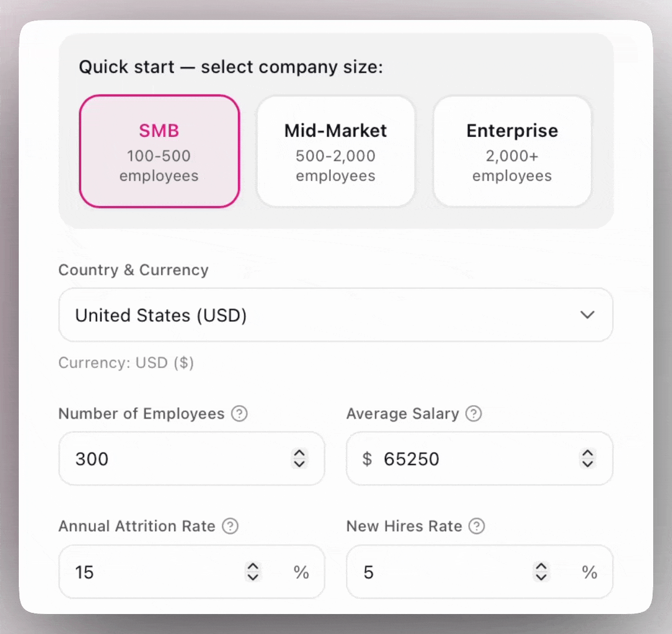The width and height of the screenshot is (672, 634).
Task: Pick the Enterprise 2,000+ employees option
Action: [x=512, y=151]
